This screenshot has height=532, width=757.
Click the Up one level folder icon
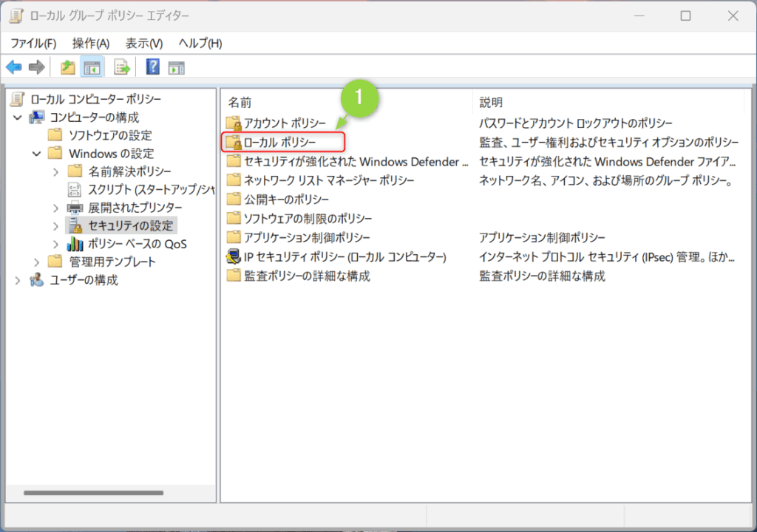tap(68, 67)
